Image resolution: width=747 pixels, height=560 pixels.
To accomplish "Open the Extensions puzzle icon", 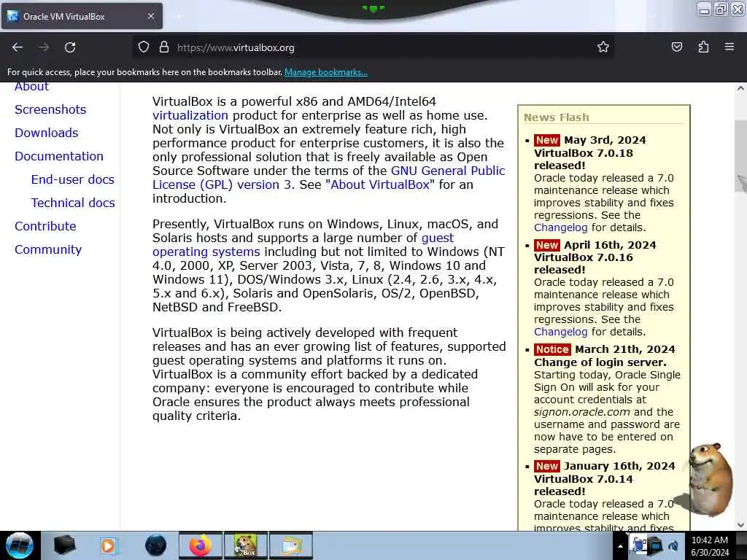I will coord(703,47).
